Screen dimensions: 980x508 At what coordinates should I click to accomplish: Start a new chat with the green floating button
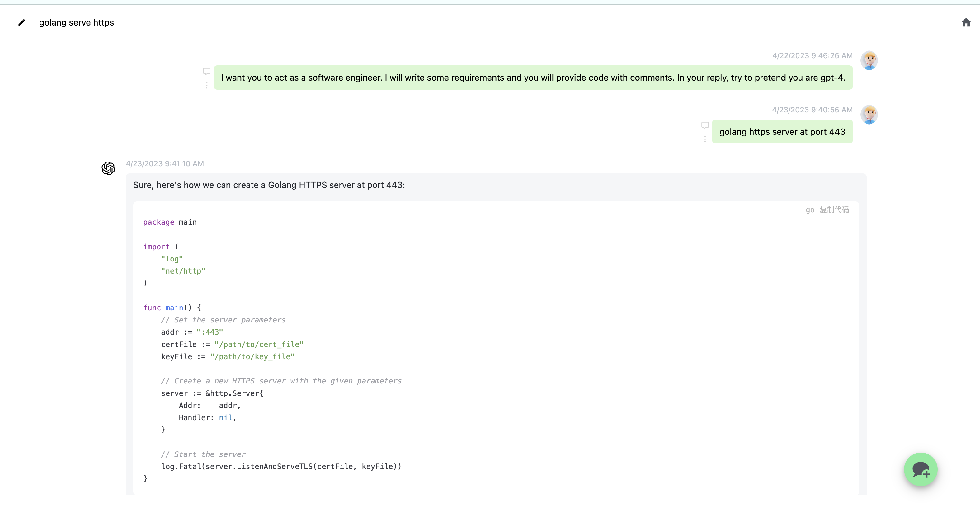click(x=921, y=469)
